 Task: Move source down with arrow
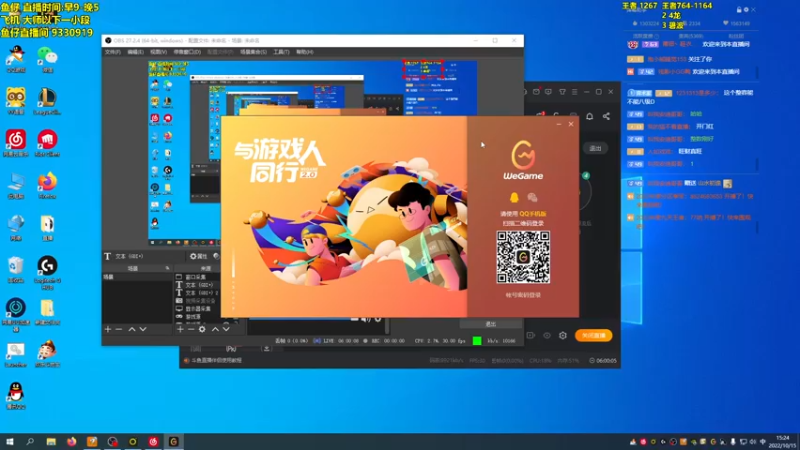click(226, 330)
